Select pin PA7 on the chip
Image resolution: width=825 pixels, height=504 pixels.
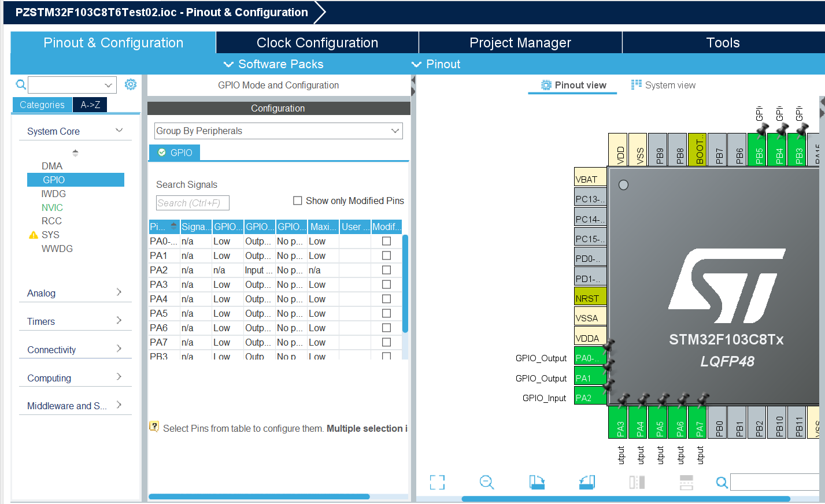[697, 423]
